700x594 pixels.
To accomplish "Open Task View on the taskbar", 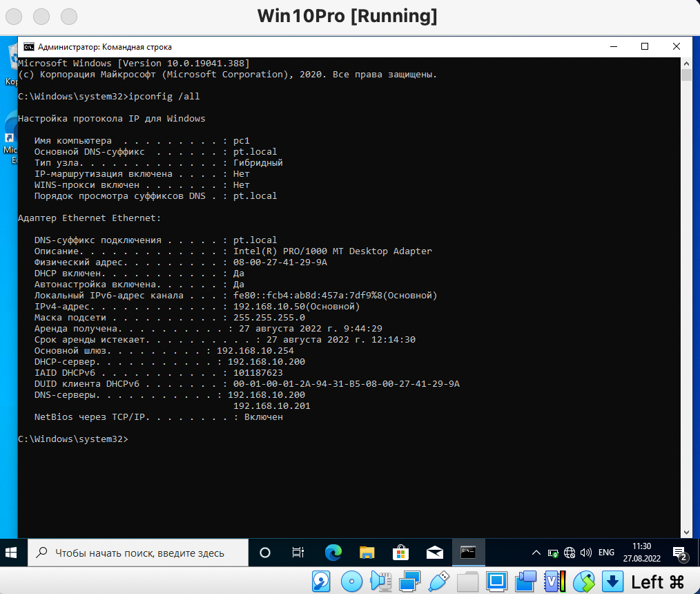I will (298, 553).
